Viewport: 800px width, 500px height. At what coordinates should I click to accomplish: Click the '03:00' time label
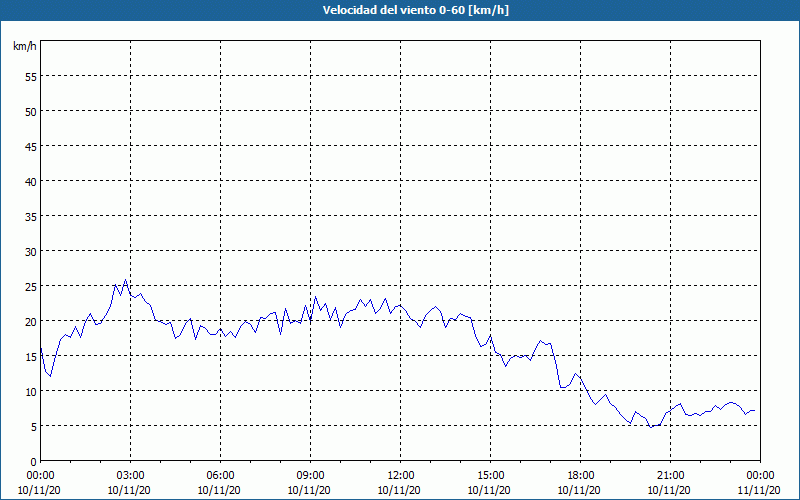pyautogui.click(x=130, y=476)
